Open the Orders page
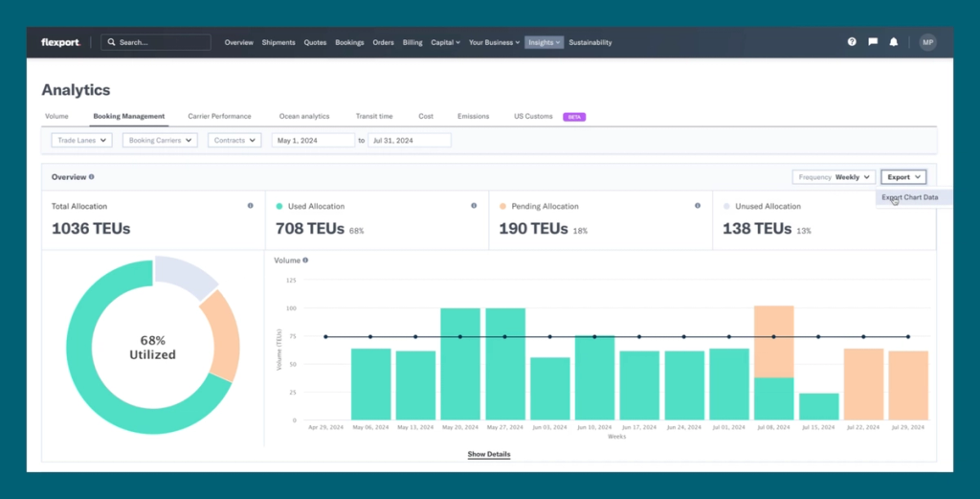 pyautogui.click(x=383, y=42)
